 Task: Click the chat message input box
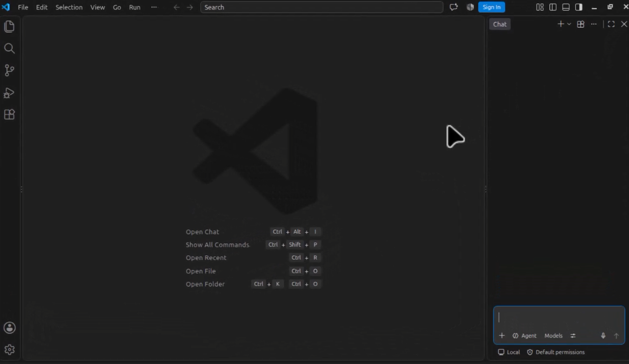[x=559, y=318]
